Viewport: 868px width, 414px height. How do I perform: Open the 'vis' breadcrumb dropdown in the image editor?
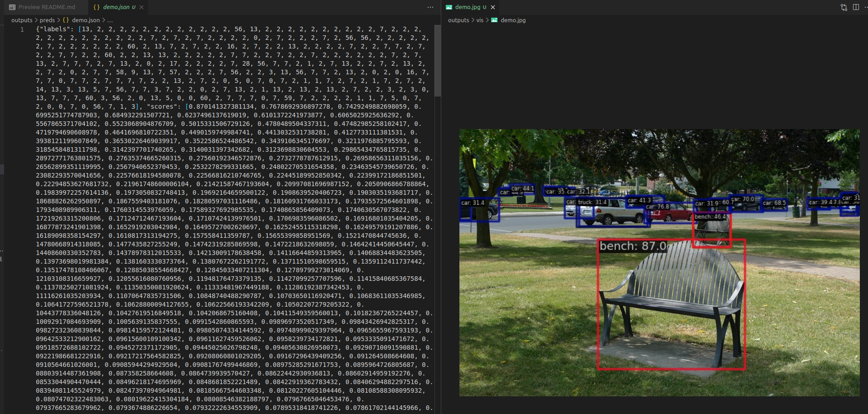click(480, 20)
